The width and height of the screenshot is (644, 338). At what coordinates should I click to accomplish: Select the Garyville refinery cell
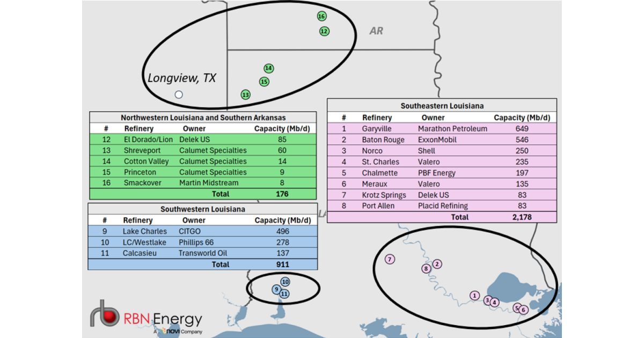[377, 129]
